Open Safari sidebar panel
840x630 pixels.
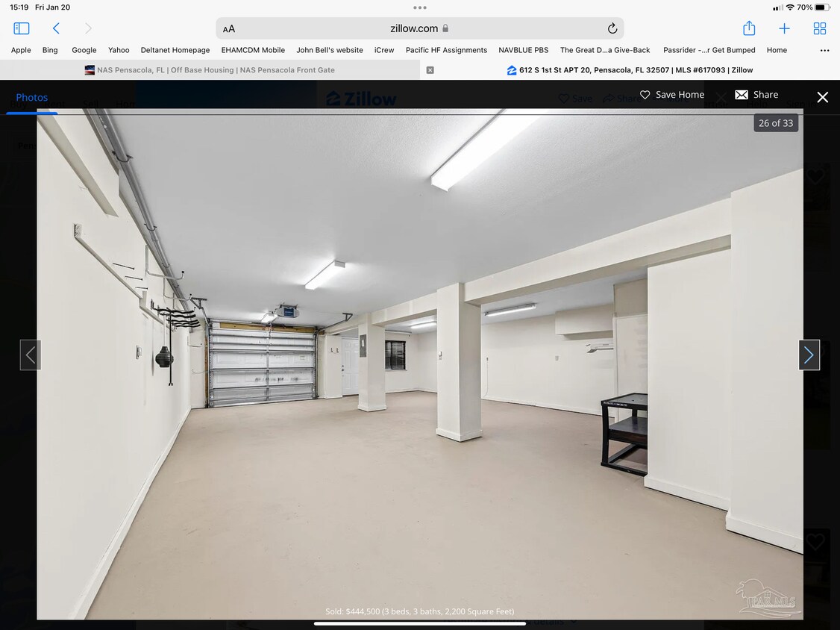click(22, 28)
